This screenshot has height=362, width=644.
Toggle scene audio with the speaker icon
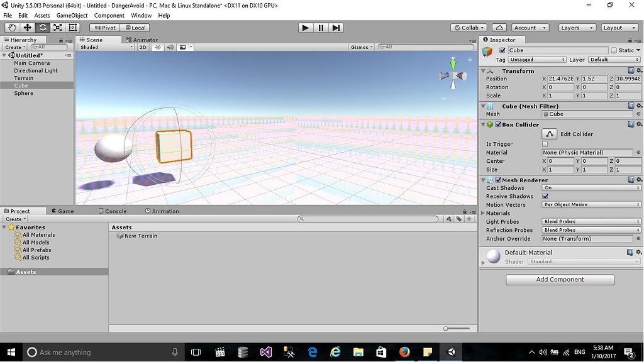point(170,47)
